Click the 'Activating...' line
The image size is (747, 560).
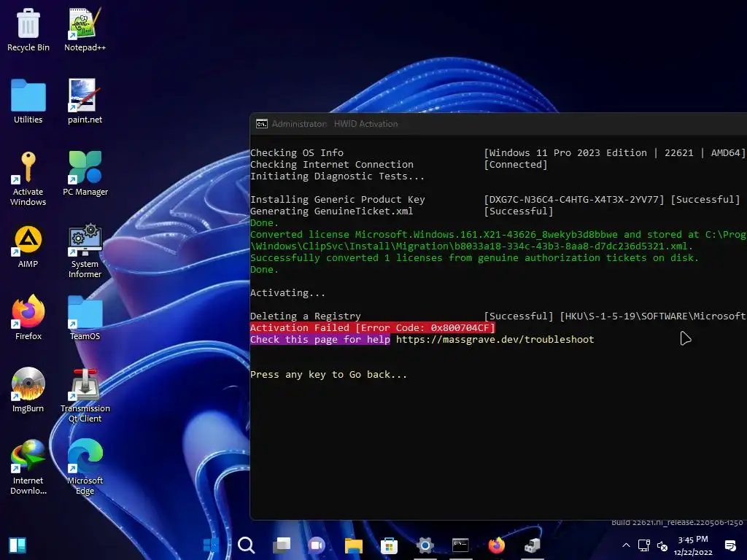287,293
